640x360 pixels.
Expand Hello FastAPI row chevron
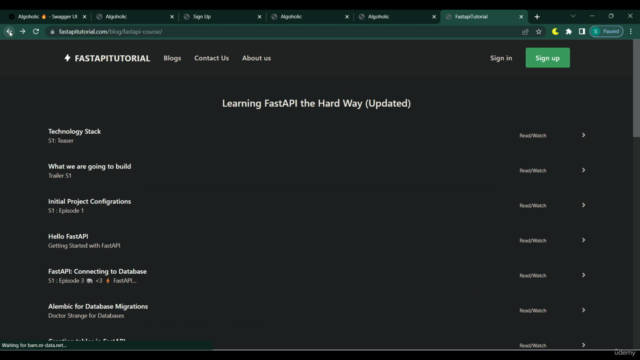click(583, 240)
